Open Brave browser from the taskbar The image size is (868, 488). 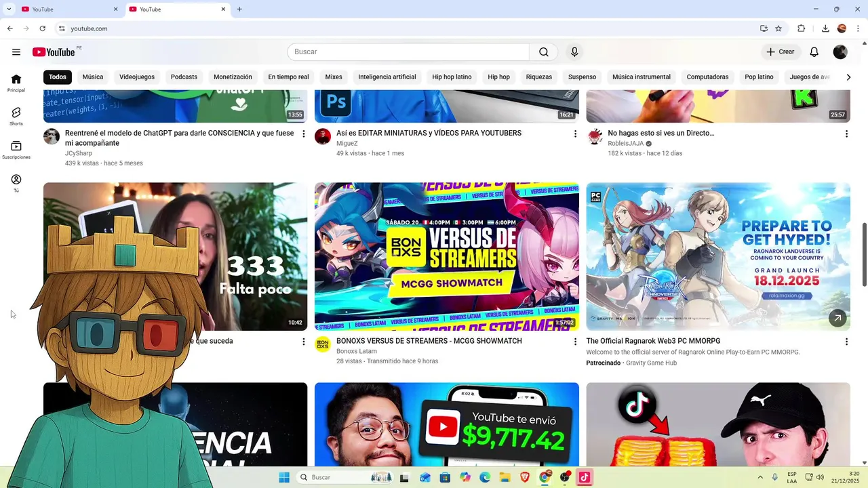524,477
